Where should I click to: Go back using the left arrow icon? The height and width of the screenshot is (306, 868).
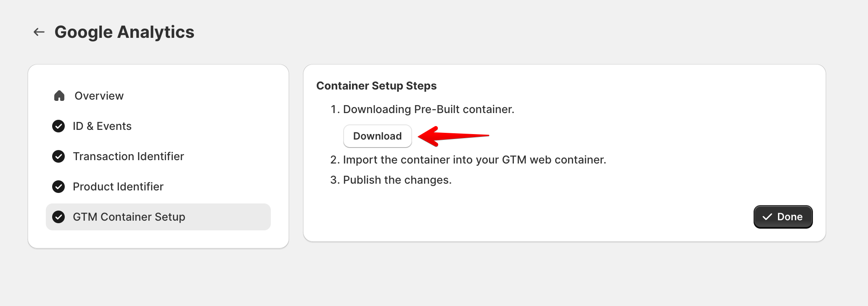(39, 32)
